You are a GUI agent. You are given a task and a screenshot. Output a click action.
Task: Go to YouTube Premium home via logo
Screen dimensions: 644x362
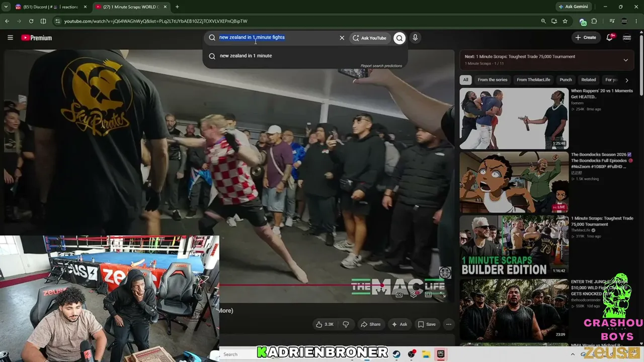click(37, 38)
